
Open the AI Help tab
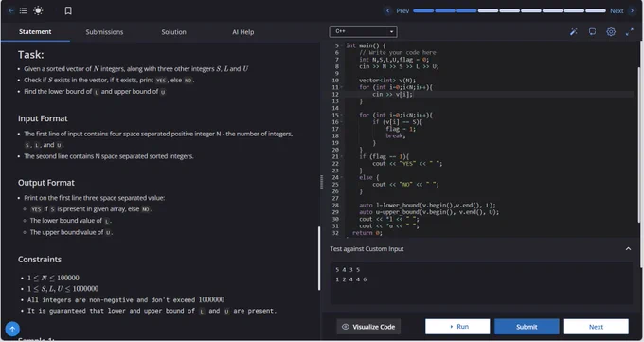pos(243,32)
